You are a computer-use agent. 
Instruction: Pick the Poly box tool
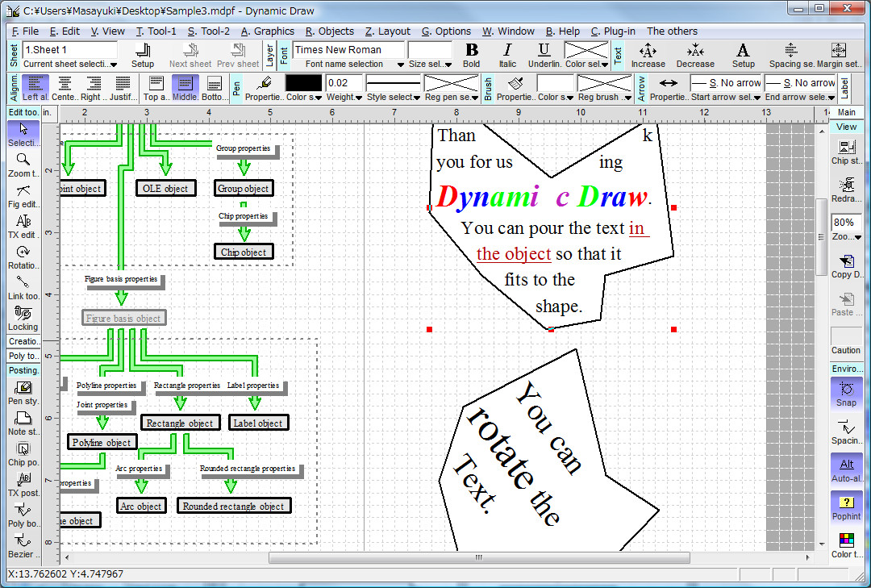click(x=23, y=515)
